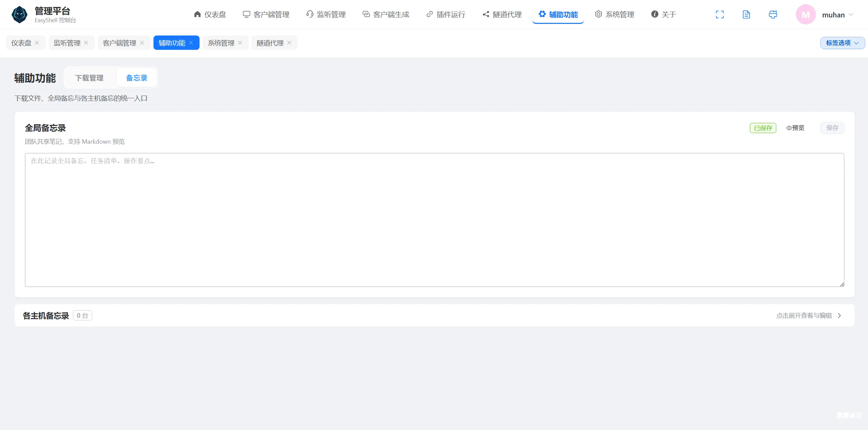
Task: Open the 仪表盘 dashboard menu item
Action: [210, 14]
